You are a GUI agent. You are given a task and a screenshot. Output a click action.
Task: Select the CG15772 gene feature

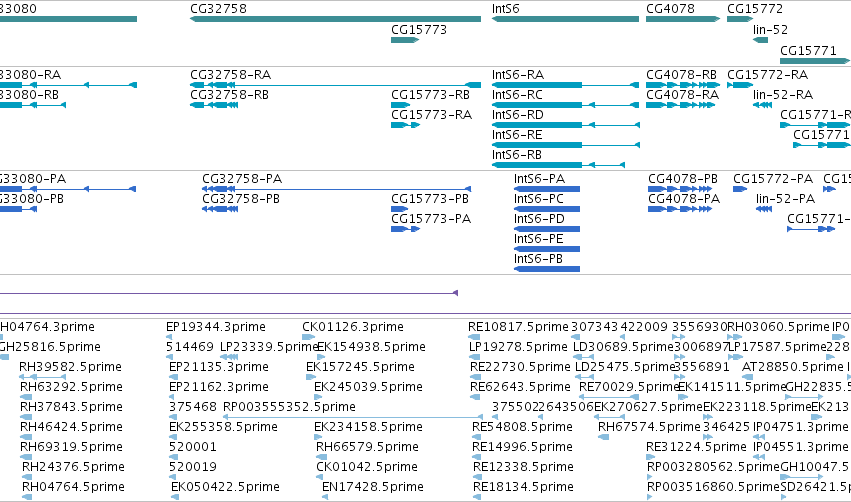pos(740,19)
